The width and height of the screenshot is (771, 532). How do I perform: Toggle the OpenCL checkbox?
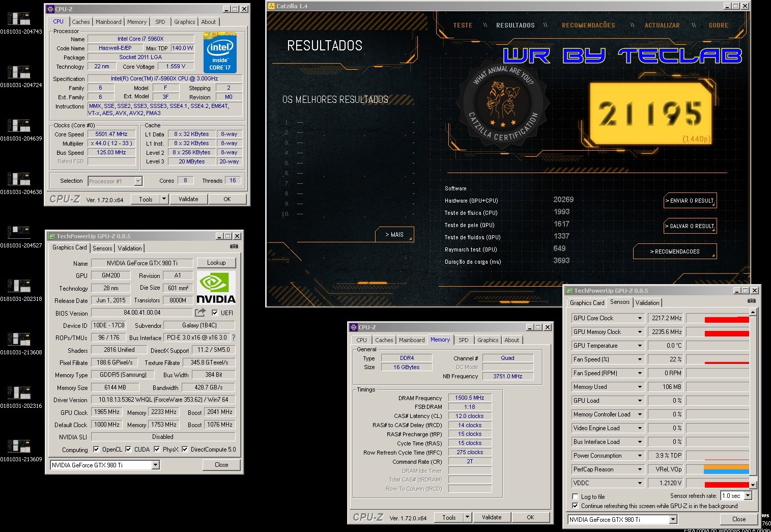pos(96,449)
